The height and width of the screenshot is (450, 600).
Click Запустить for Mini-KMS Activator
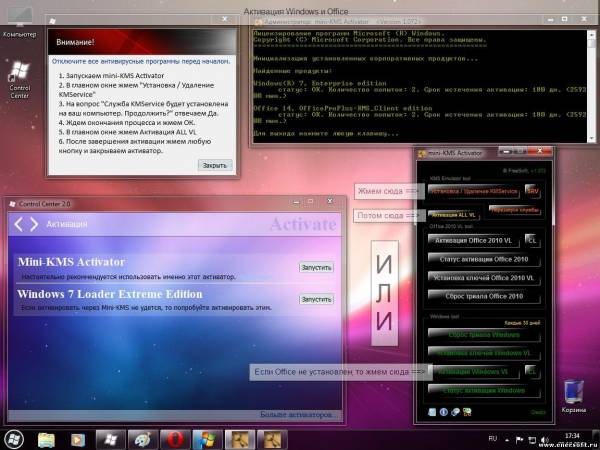(x=316, y=267)
